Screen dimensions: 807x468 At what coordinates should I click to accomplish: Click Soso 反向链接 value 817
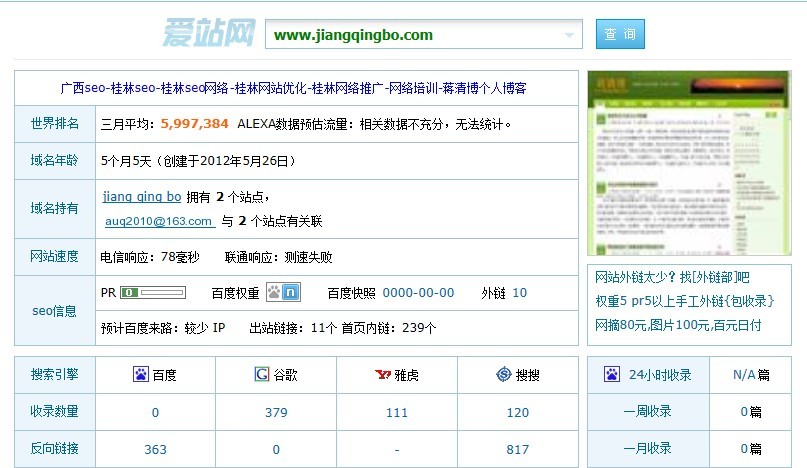[x=517, y=449]
